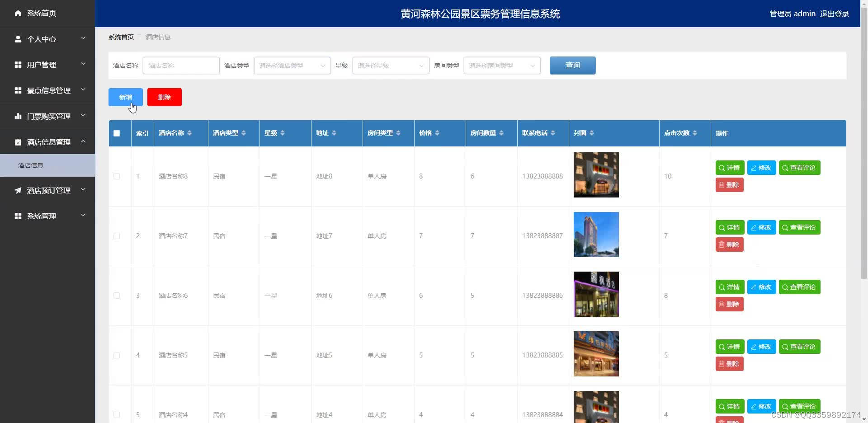Sort by 房间类型 column arrows
This screenshot has width=868, height=423.
(398, 133)
